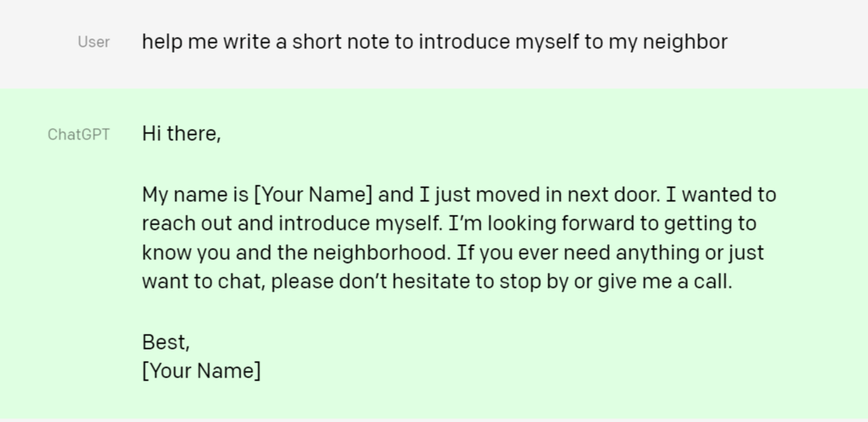The width and height of the screenshot is (868, 422).
Task: Click the "ChatGPT" speaker label
Action: tap(78, 135)
